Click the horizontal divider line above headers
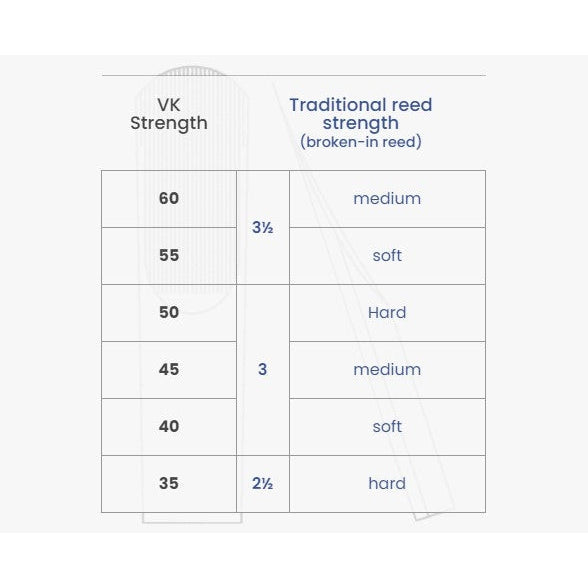The height and width of the screenshot is (588, 588). (294, 75)
